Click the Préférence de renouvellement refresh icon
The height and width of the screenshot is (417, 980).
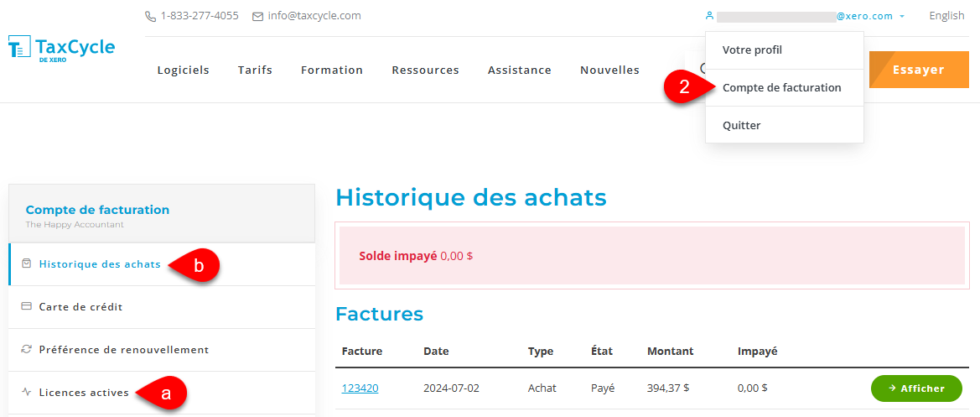(x=27, y=350)
